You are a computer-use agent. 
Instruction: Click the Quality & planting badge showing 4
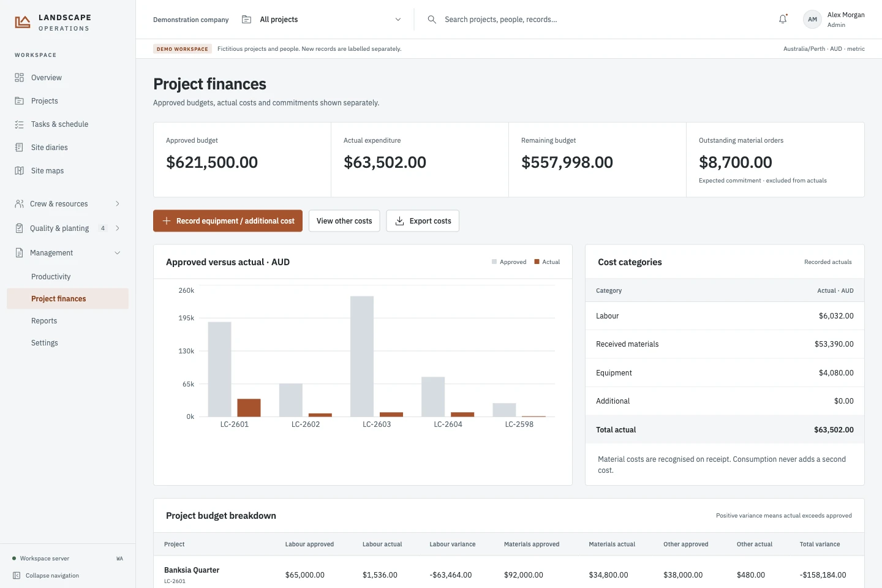coord(103,228)
